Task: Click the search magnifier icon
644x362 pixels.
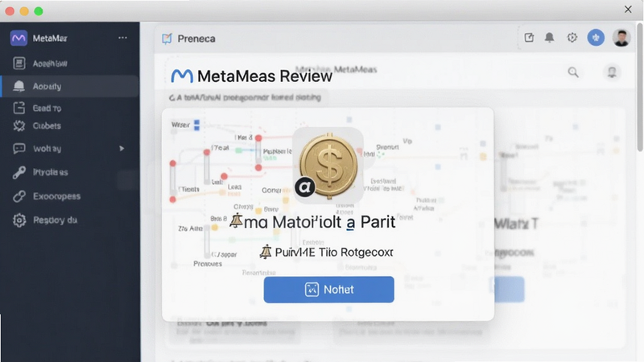Action: coord(573,72)
